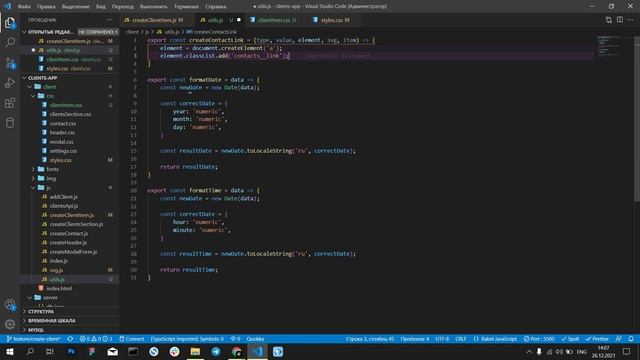Image resolution: width=640 pixels, height=360 pixels.
Task: Open Figma from the taskbar
Action: click(x=92, y=351)
